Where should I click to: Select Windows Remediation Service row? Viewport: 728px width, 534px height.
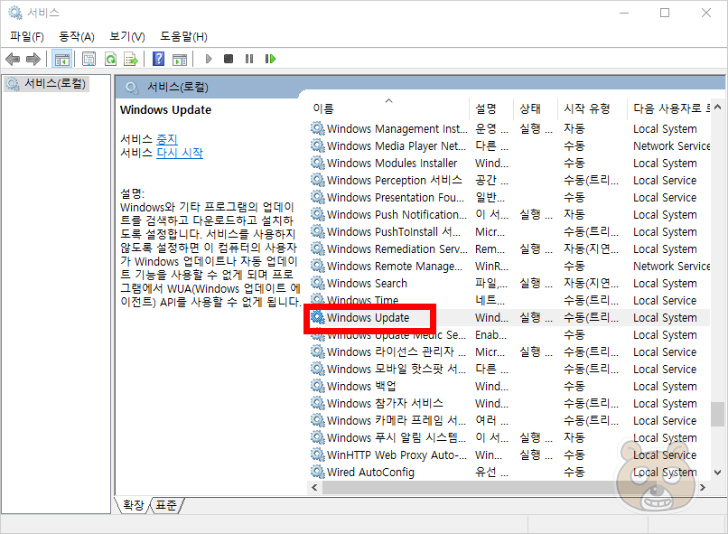[x=510, y=249]
